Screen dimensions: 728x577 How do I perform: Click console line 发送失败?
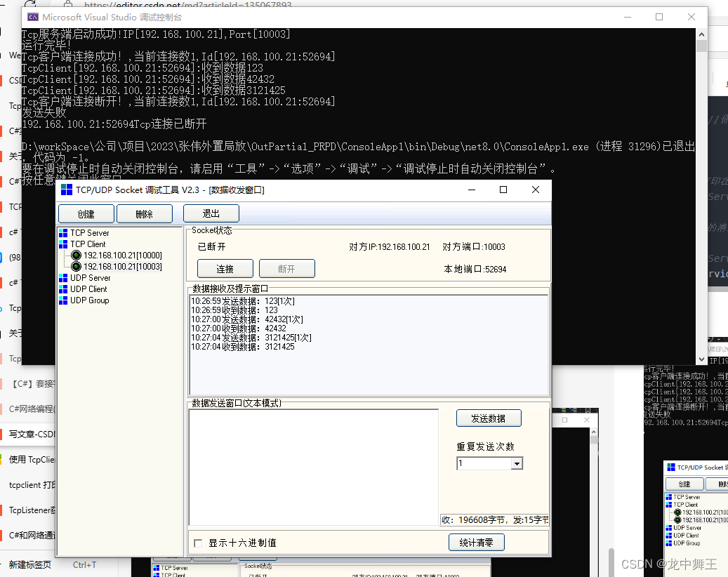44,113
